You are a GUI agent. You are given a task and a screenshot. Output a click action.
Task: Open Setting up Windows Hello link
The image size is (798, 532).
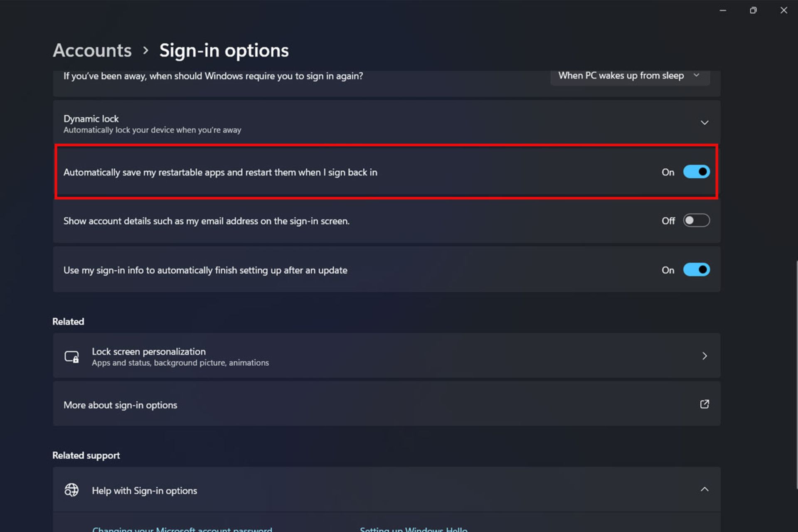[x=414, y=529]
